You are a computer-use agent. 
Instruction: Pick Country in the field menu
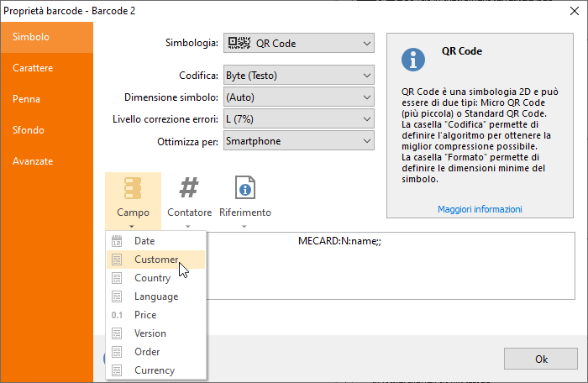point(152,278)
